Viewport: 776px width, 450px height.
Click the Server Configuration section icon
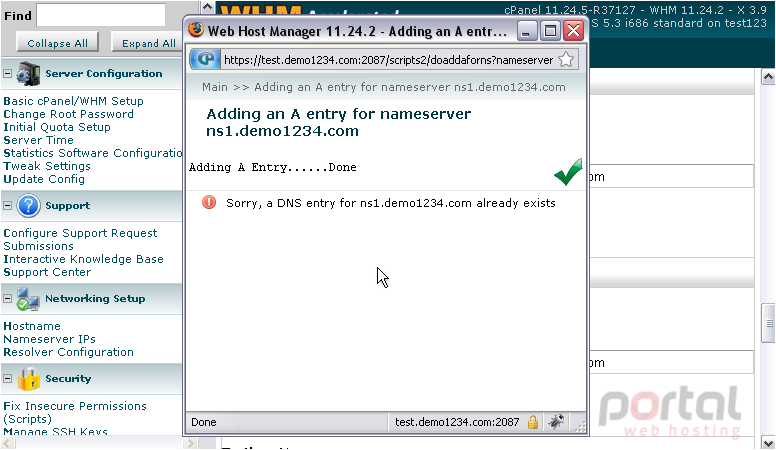tap(28, 74)
